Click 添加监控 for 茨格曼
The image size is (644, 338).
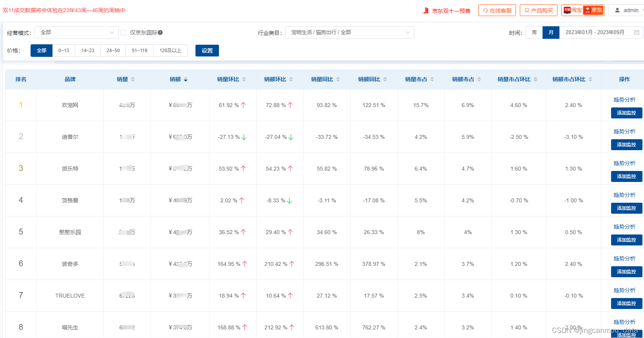626,208
